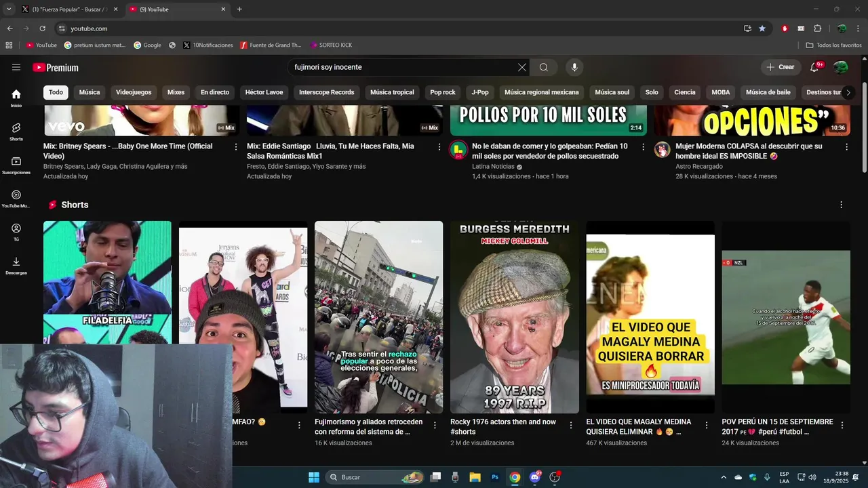Open the Tú profile section
Screen dimensions: 868x488
click(16, 232)
